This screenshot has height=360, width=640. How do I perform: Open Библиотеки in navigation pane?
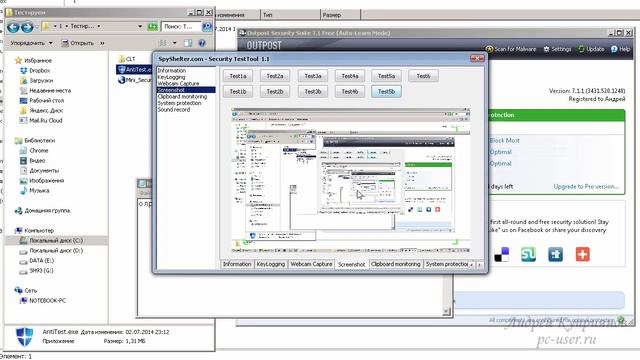pos(35,140)
